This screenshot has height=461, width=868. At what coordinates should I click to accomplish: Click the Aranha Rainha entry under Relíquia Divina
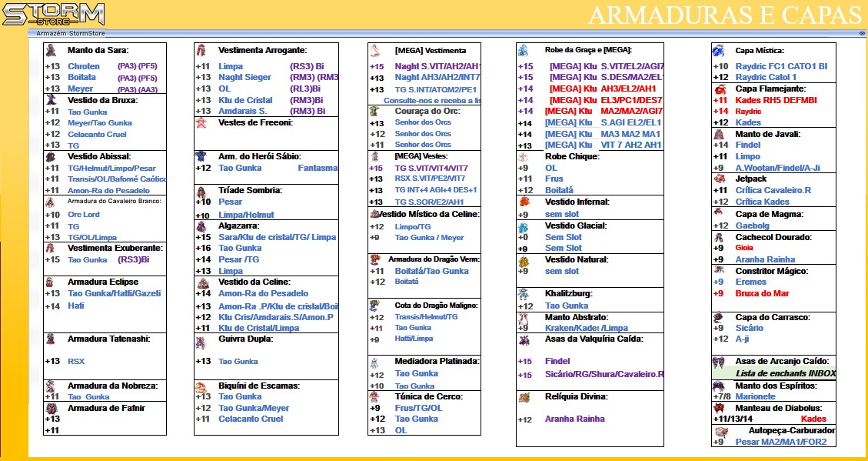(574, 419)
